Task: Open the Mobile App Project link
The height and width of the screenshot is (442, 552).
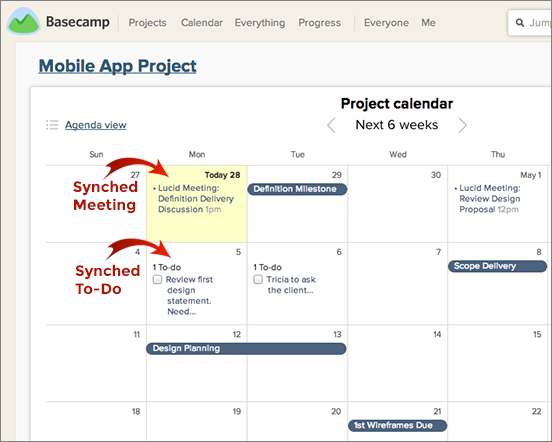Action: pos(118,66)
